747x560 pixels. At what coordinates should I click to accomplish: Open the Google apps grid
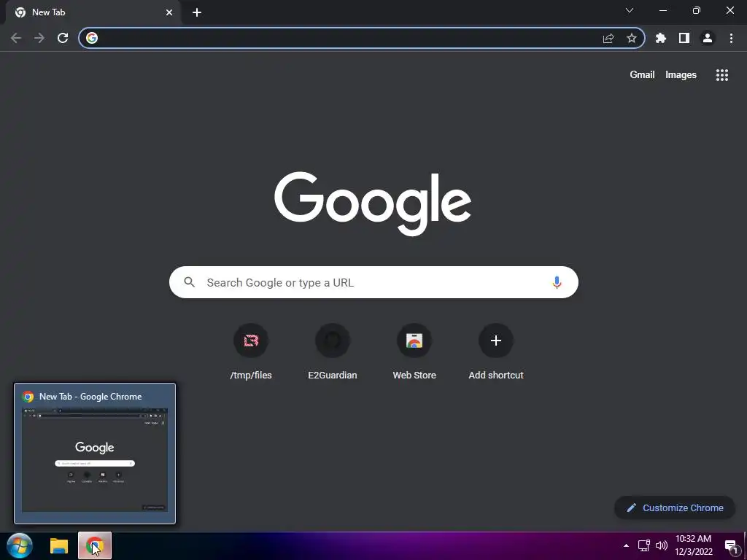point(722,75)
